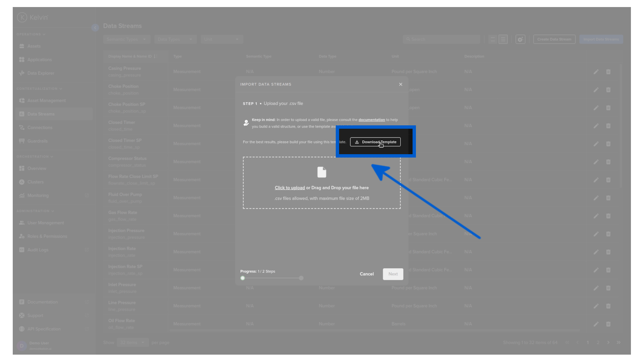Click the 'Click to upload' link
This screenshot has width=644, height=362.
point(289,188)
